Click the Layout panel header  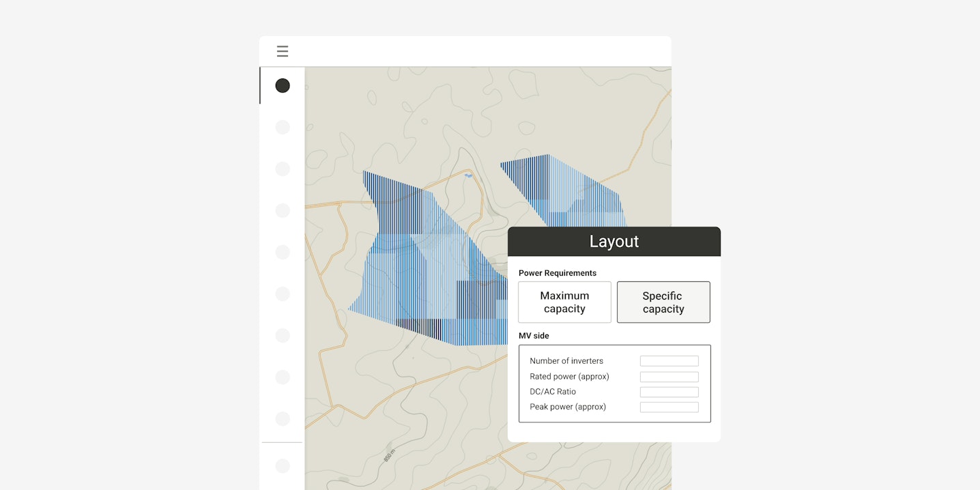614,242
